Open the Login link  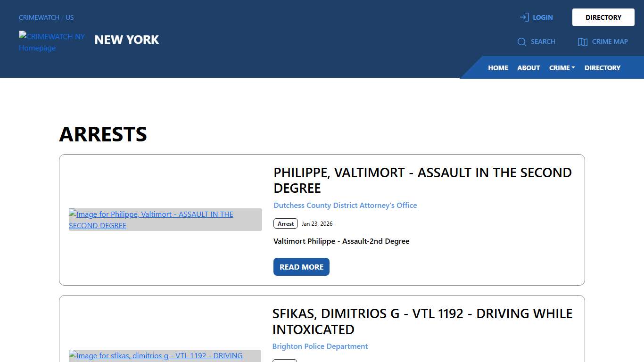pos(543,17)
